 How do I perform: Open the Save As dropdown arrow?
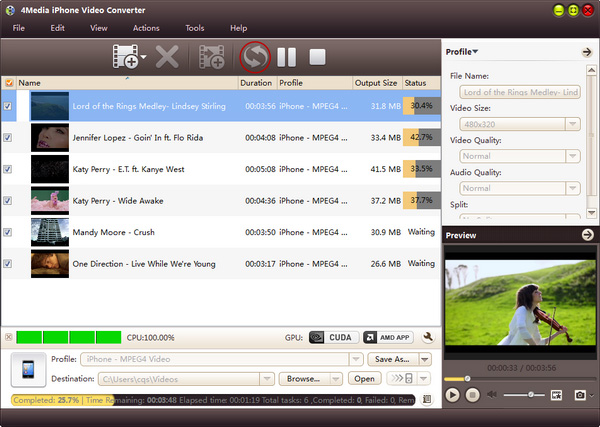click(x=425, y=359)
